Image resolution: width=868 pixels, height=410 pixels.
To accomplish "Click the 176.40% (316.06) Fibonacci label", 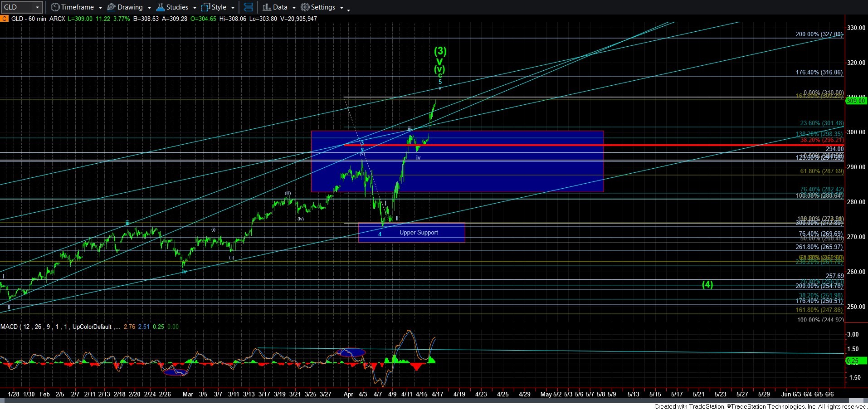I will [x=819, y=73].
